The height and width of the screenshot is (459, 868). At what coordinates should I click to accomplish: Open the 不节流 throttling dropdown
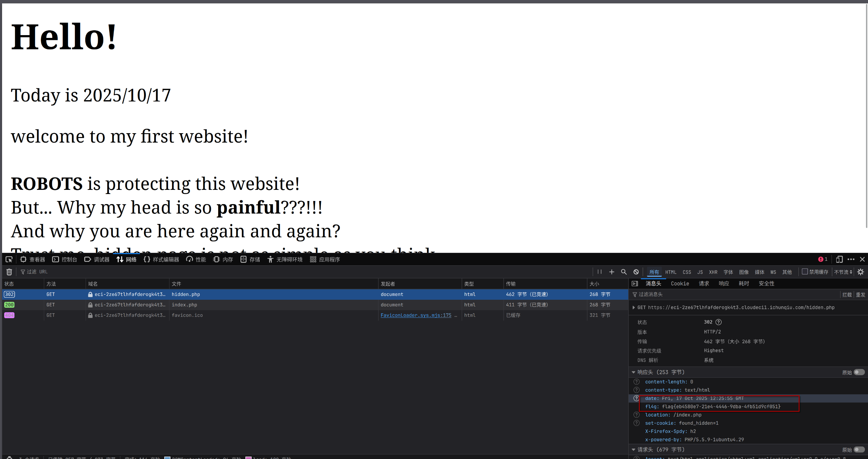point(843,272)
